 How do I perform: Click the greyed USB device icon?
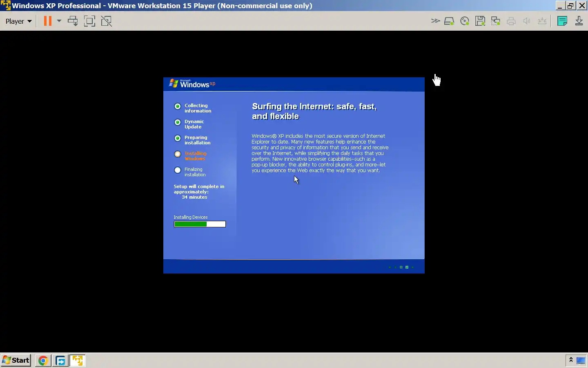[x=542, y=21]
